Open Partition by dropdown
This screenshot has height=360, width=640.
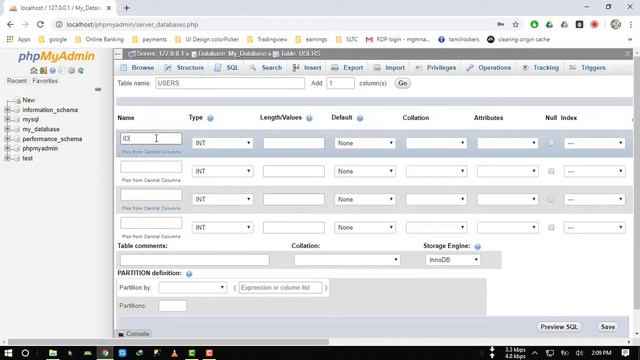click(x=192, y=288)
